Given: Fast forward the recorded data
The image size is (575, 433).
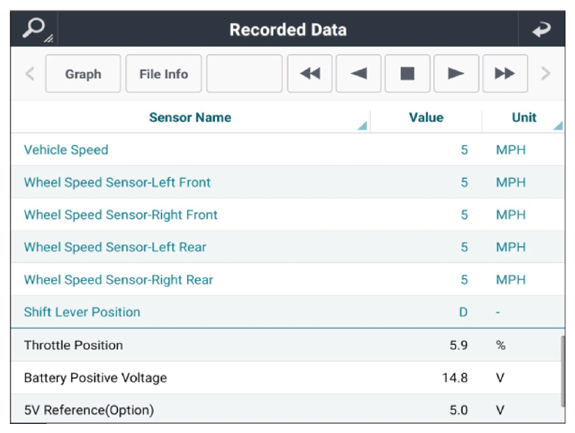Looking at the screenshot, I should click(505, 73).
